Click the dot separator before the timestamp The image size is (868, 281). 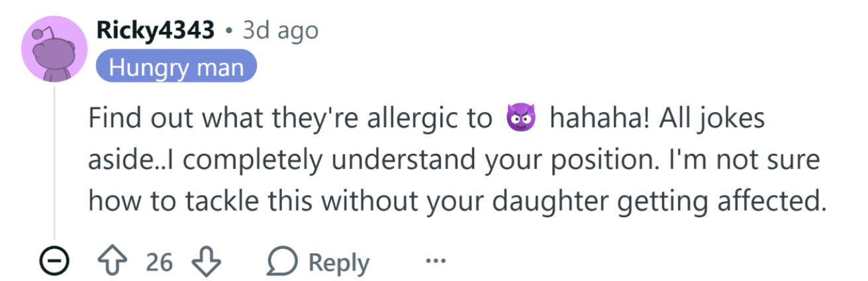point(229,31)
